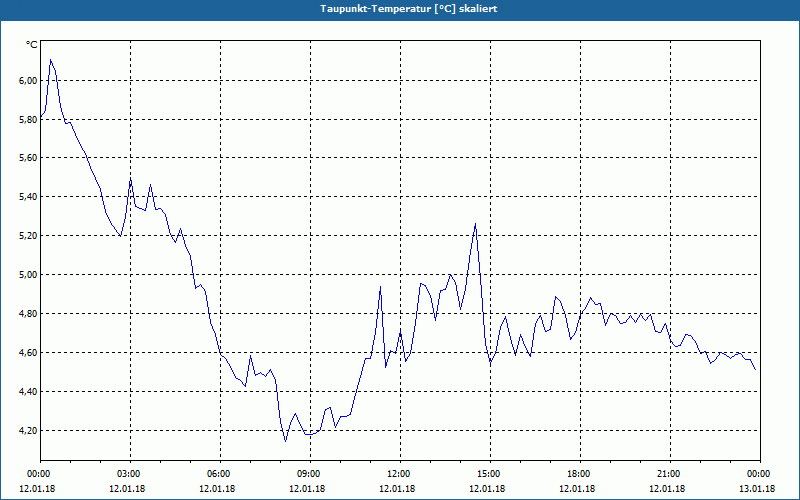
Task: Click the 12.01.18 date under 03:00
Action: point(127,489)
